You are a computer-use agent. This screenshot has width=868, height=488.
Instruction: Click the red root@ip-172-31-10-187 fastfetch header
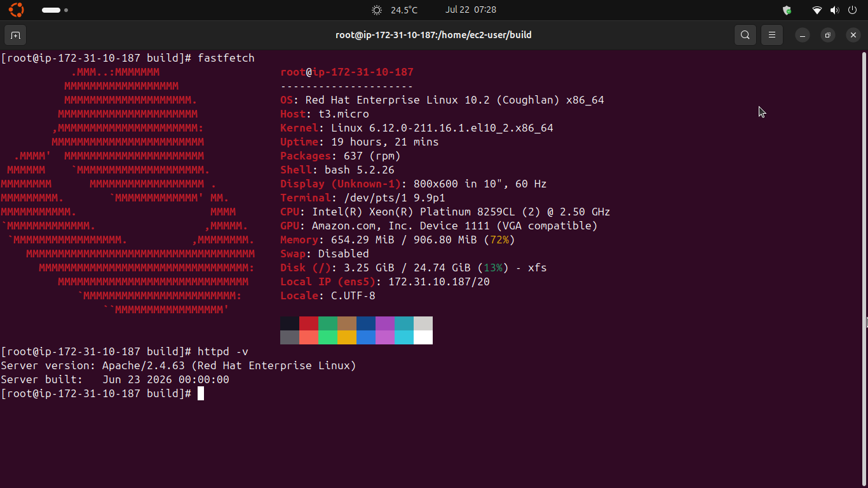click(x=347, y=72)
